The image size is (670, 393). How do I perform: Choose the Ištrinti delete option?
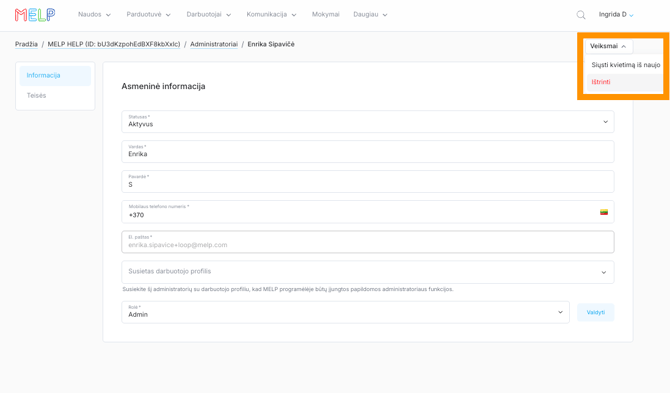tap(625, 82)
